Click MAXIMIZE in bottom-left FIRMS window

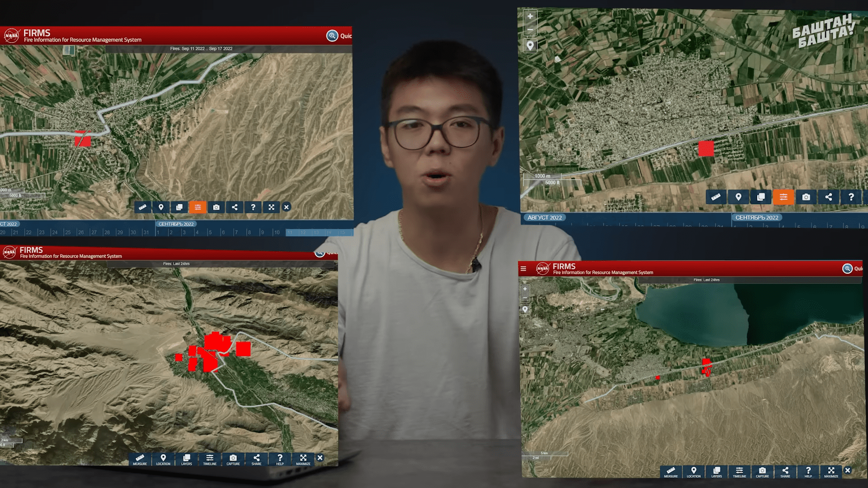pos(303,460)
